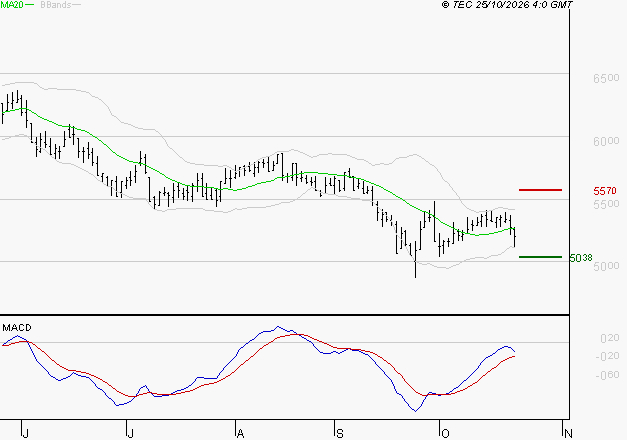Select the dark green support line marker
This screenshot has height=440, width=627.
540,257
